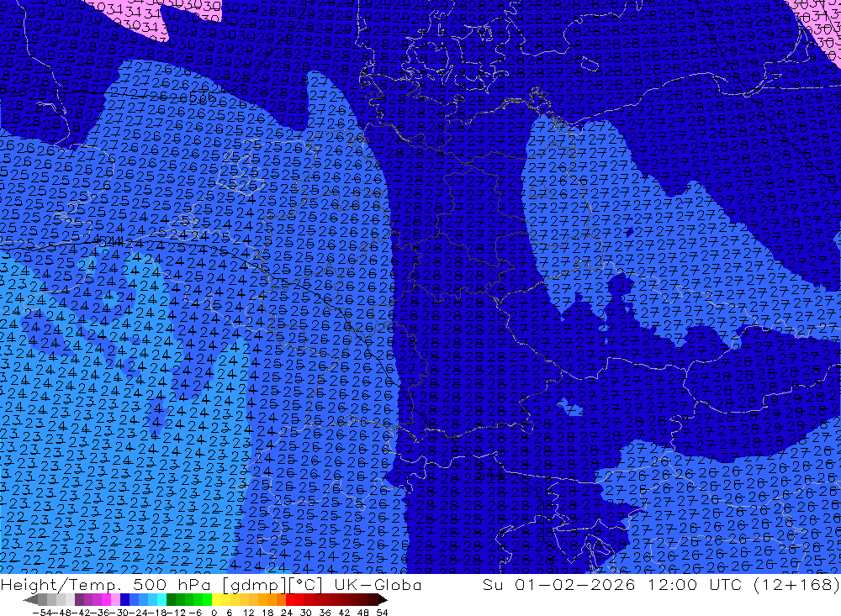
Task: Click the '-30' legend scale label
Action: point(119,613)
